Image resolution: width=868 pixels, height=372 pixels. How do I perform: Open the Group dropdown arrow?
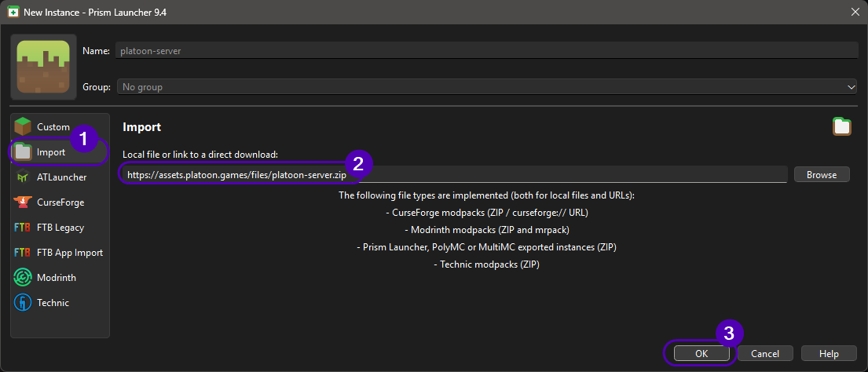point(851,87)
